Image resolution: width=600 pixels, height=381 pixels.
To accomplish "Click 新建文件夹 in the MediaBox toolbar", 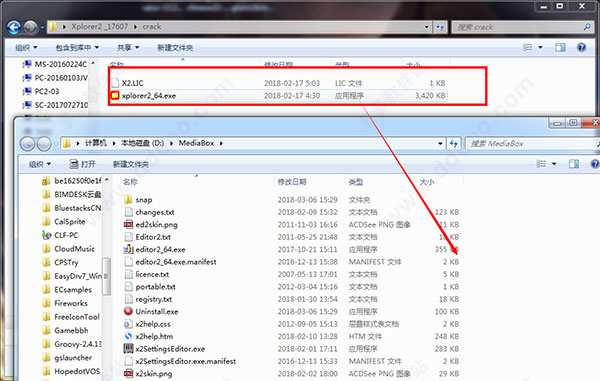I will pyautogui.click(x=130, y=164).
